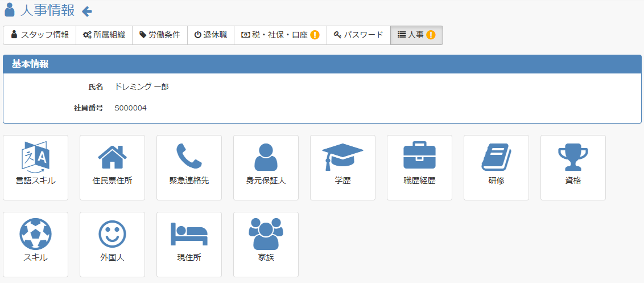This screenshot has height=283, width=644.
Task: Open the 学歴 graduation cap tile
Action: (x=342, y=168)
